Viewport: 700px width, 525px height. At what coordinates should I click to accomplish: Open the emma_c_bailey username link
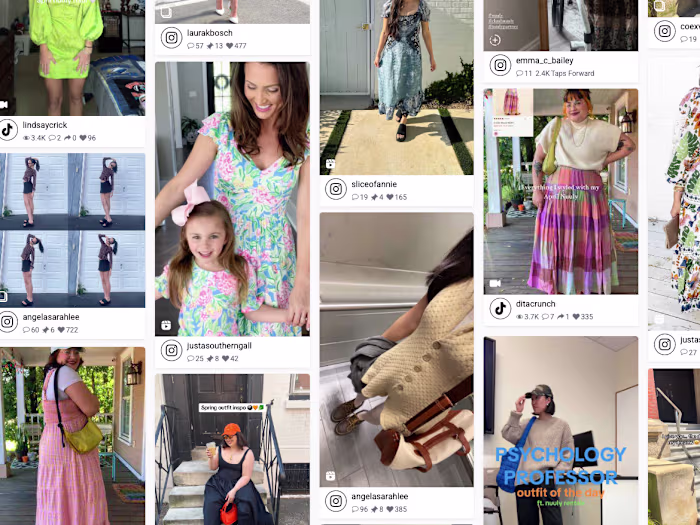click(544, 60)
